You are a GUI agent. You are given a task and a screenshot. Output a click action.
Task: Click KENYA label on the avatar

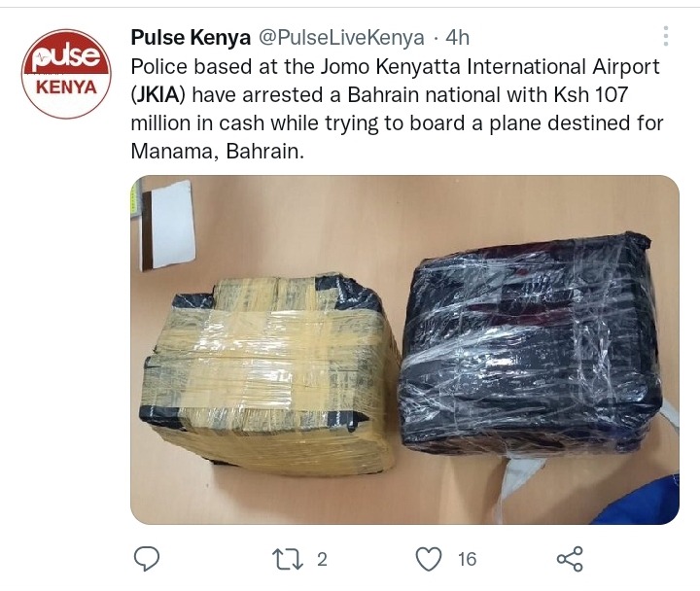(x=66, y=87)
